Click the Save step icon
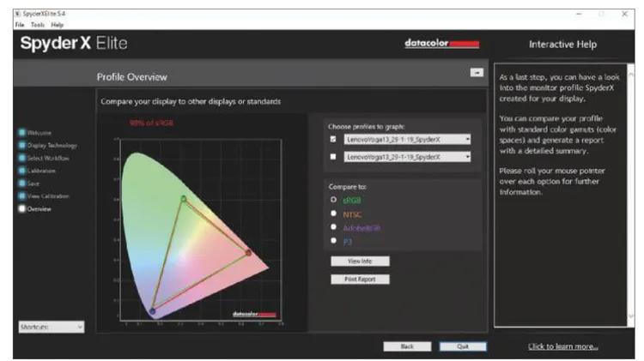The image size is (644, 361). click(22, 184)
